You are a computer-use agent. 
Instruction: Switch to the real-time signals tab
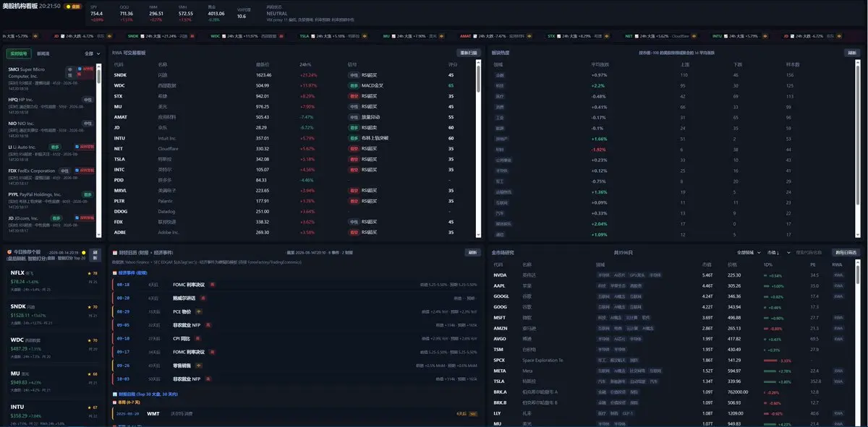[18, 53]
